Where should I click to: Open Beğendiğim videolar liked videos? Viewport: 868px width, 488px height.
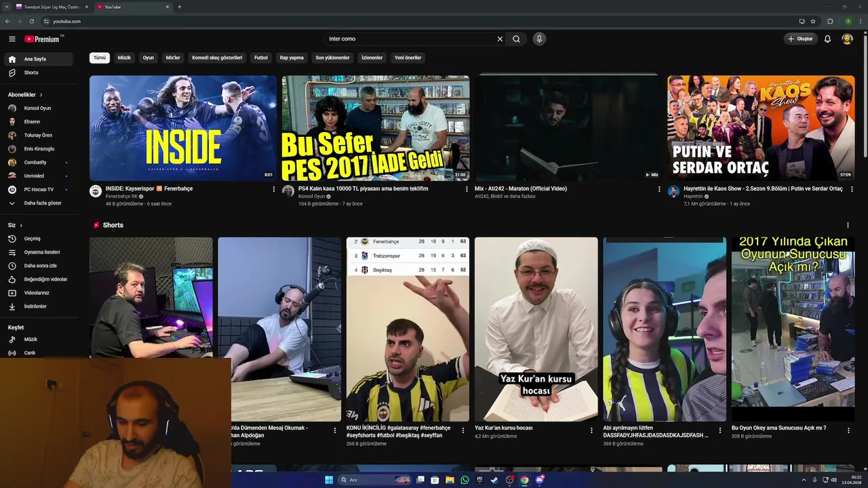coord(38,279)
